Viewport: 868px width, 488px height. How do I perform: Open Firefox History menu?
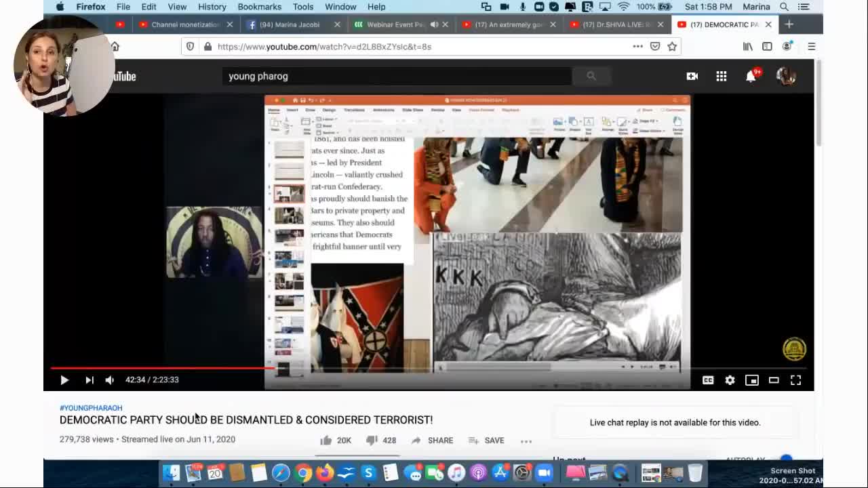[212, 7]
